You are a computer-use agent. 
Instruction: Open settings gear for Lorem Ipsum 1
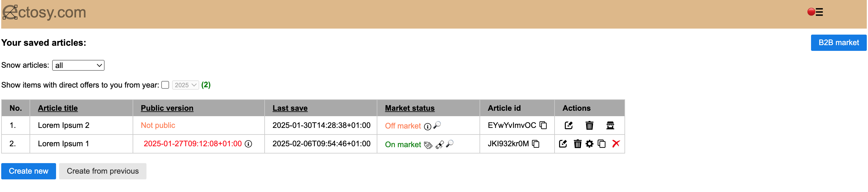589,144
